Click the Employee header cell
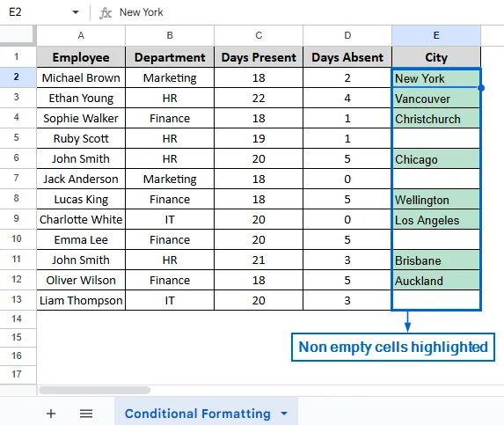This screenshot has height=425, width=504. tap(81, 57)
